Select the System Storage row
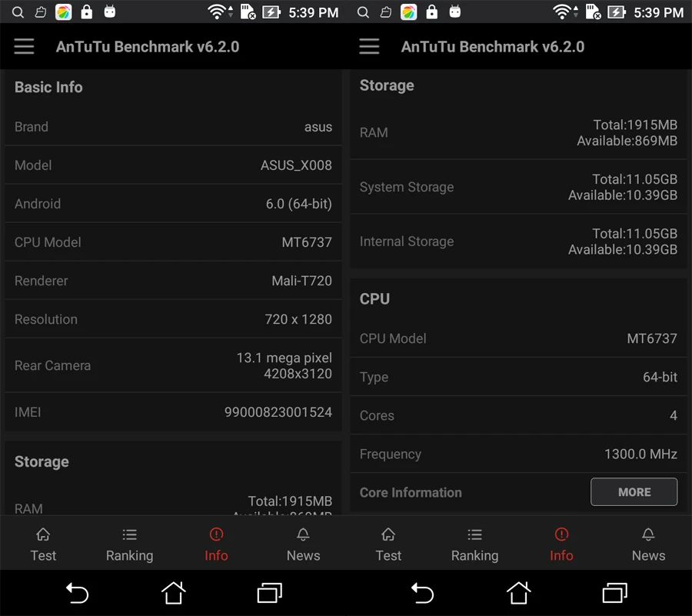 click(518, 187)
